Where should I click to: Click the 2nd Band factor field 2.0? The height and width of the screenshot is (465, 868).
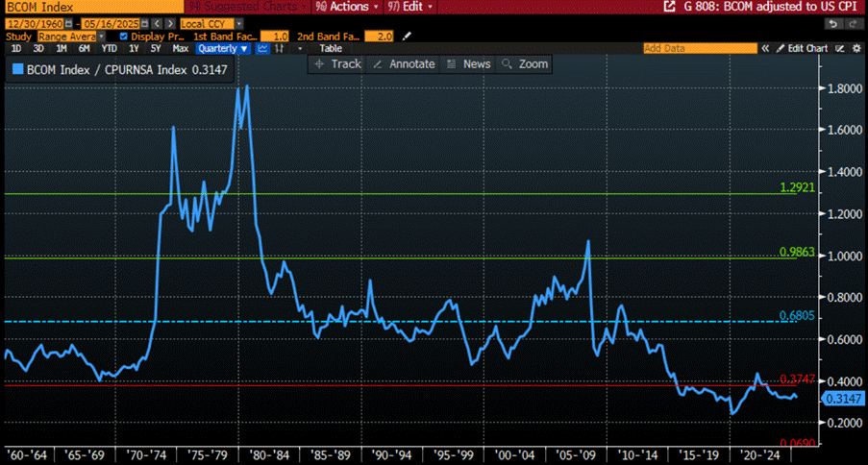pos(379,36)
